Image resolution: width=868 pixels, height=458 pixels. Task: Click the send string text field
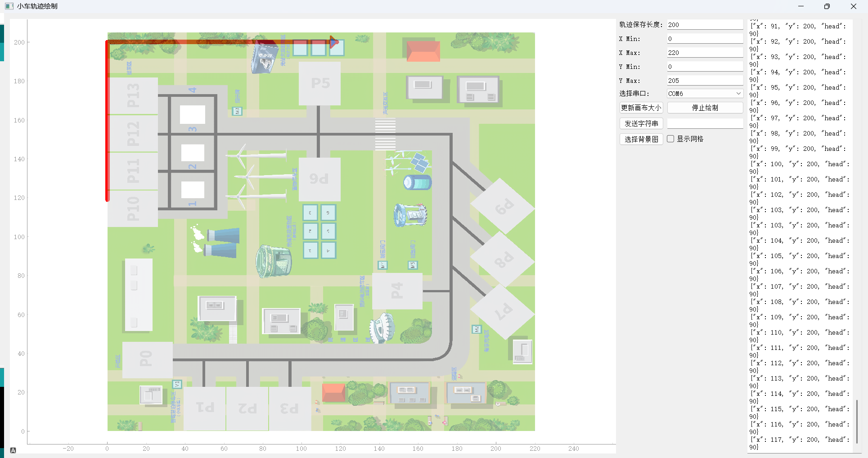[x=705, y=123]
